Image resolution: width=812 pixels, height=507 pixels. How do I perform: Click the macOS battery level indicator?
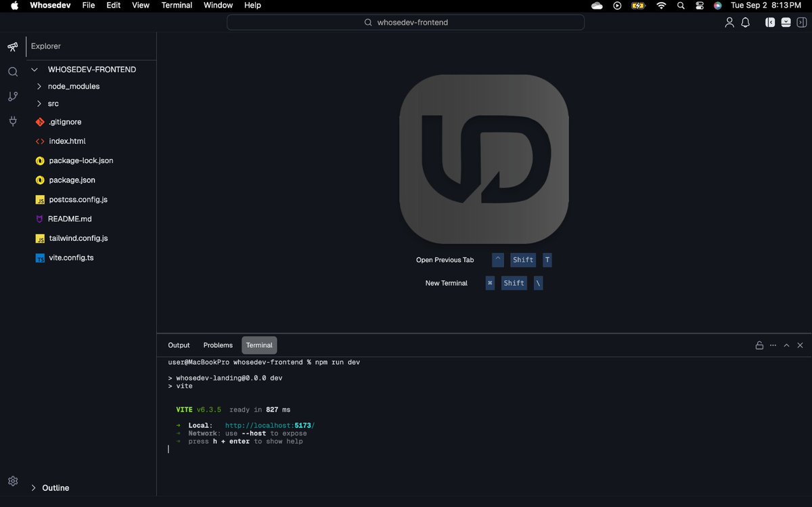point(637,5)
